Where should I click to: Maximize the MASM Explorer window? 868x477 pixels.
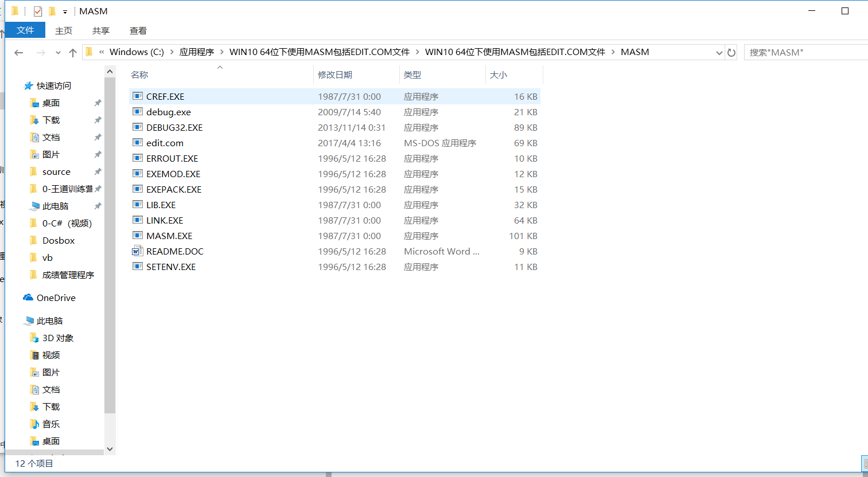pos(845,11)
